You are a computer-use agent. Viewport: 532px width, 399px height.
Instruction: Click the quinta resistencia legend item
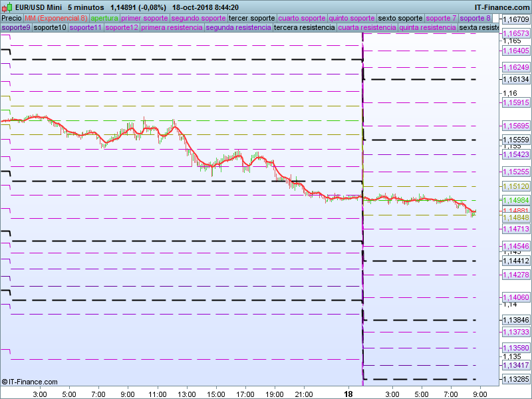click(x=428, y=28)
